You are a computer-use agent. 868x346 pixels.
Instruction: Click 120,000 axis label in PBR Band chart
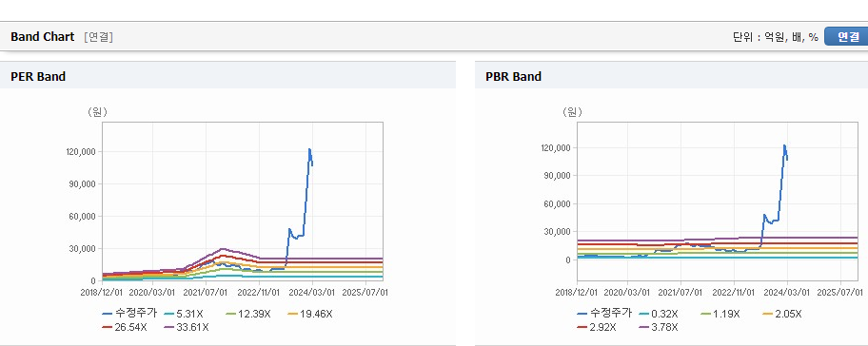click(557, 148)
